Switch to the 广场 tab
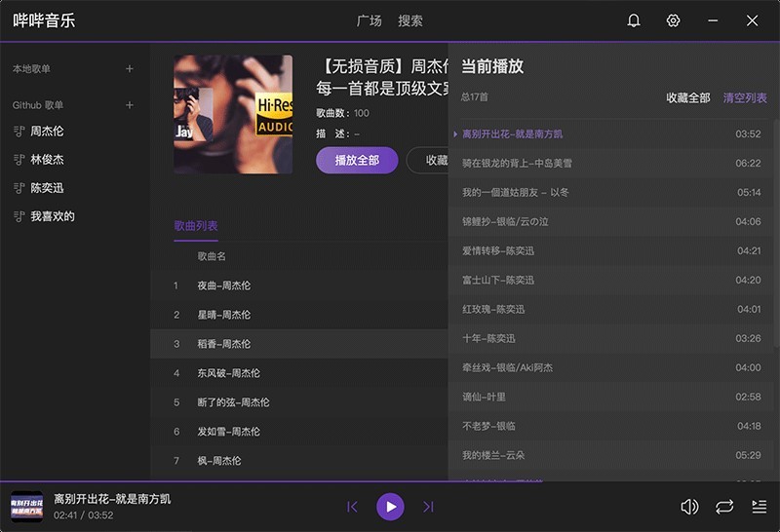The width and height of the screenshot is (780, 532). click(x=370, y=20)
